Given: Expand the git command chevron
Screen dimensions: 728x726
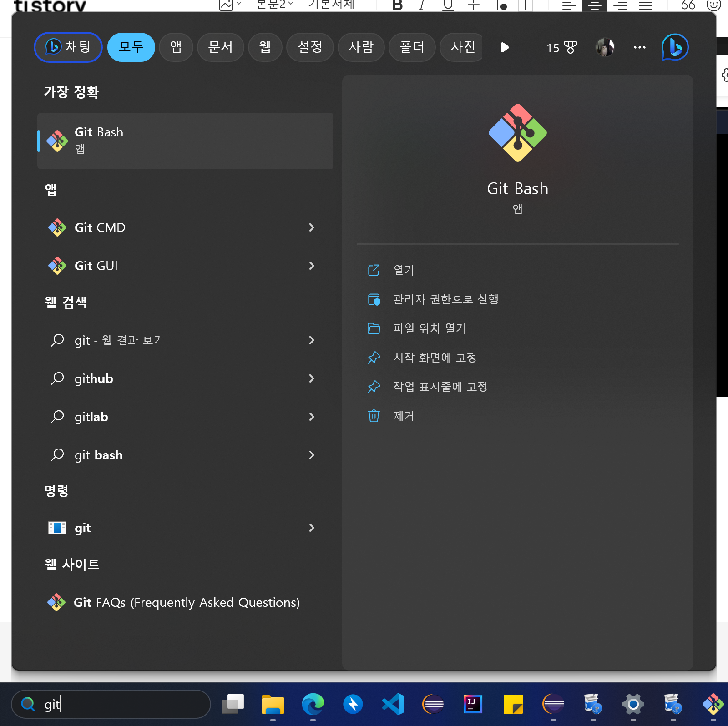Looking at the screenshot, I should pyautogui.click(x=312, y=528).
